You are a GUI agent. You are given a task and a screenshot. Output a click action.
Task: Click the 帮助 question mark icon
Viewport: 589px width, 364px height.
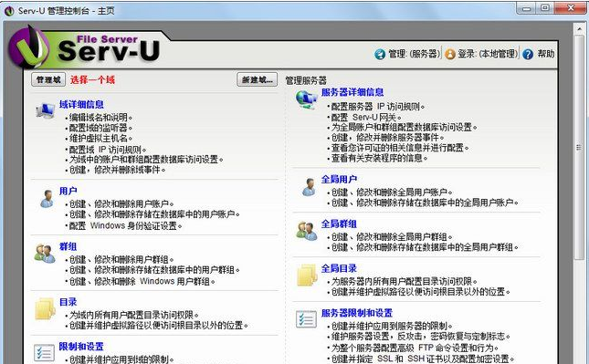528,55
